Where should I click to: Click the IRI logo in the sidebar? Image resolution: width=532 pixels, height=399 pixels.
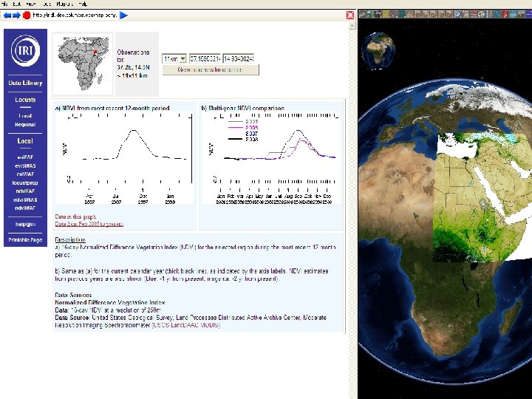(25, 50)
